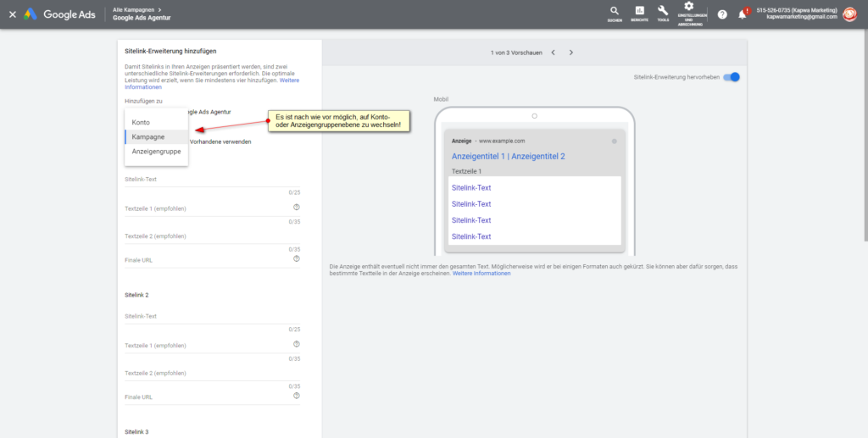Show next preview with right chevron

[571, 53]
